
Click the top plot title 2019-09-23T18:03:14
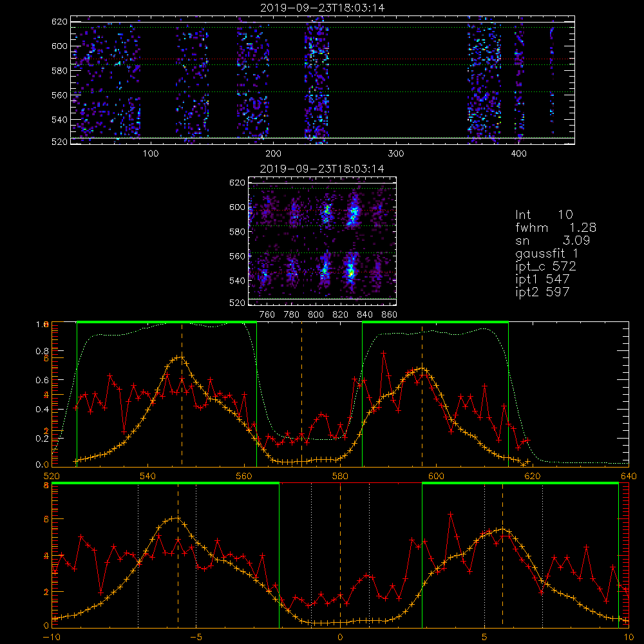pos(323,8)
